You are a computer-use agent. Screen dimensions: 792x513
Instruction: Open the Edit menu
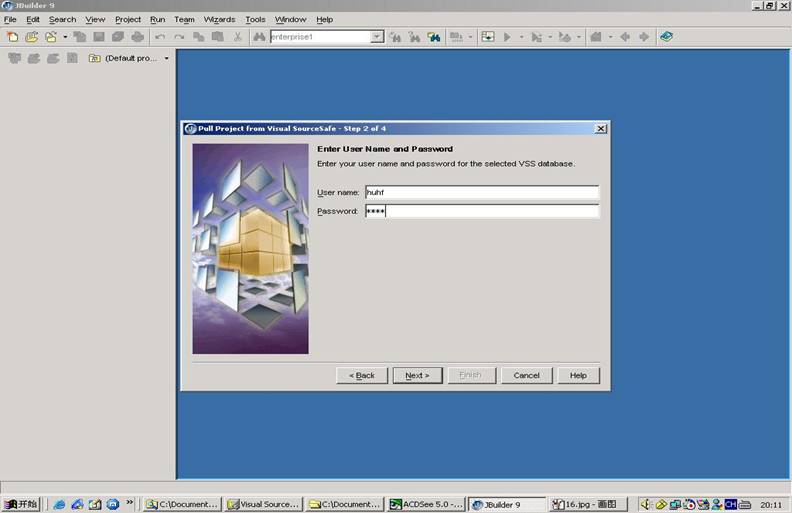(33, 20)
